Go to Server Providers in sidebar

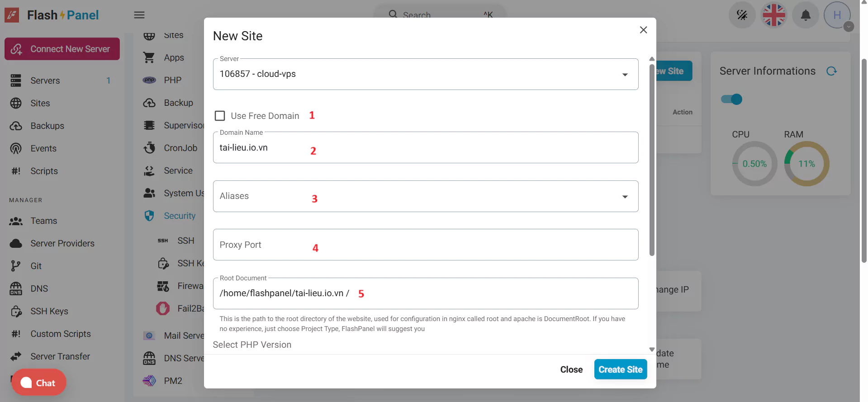[x=62, y=243]
